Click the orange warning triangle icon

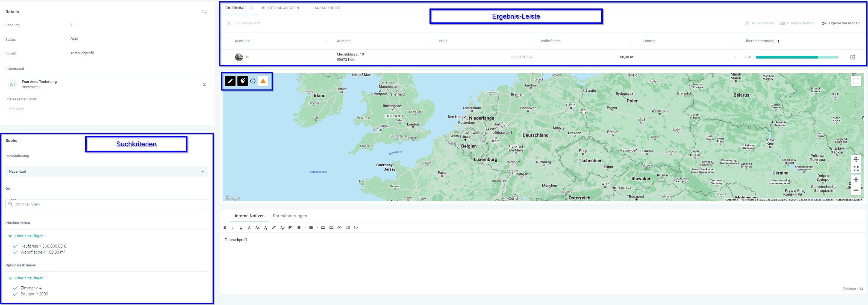point(263,81)
